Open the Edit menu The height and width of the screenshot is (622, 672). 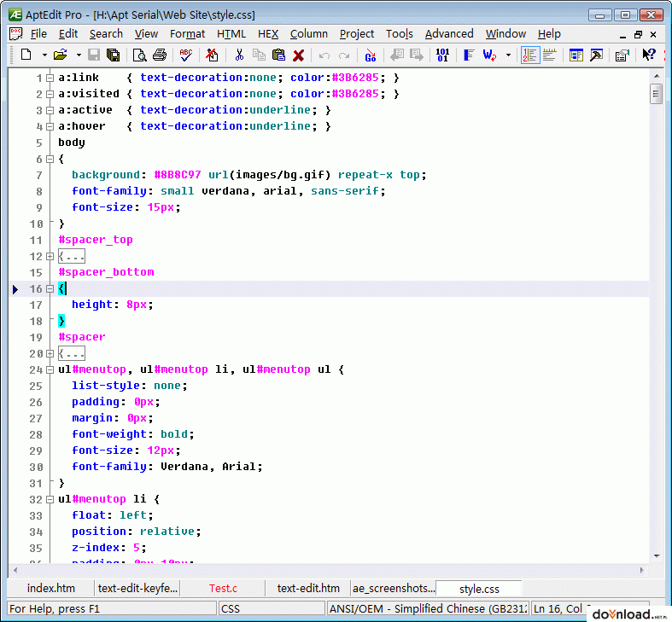pos(68,34)
